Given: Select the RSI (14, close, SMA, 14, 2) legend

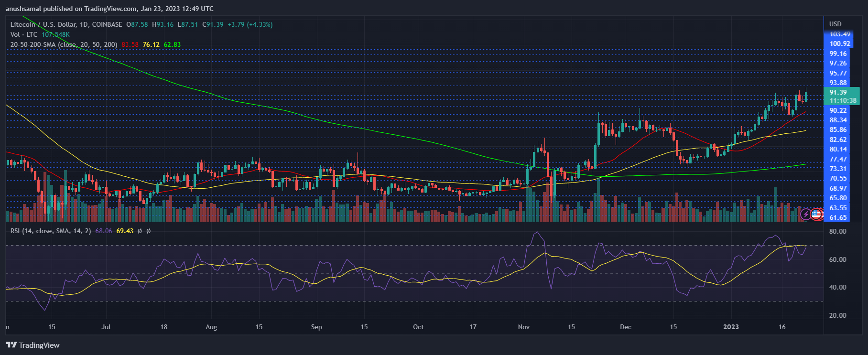Looking at the screenshot, I should coord(51,231).
